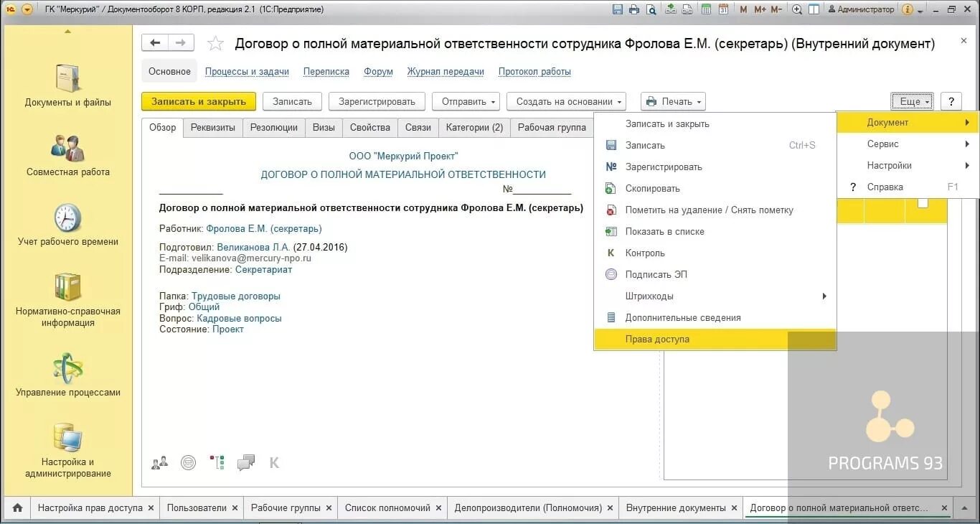This screenshot has height=524, width=980.
Task: Go forward with the right arrow navigation button
Action: [x=181, y=43]
